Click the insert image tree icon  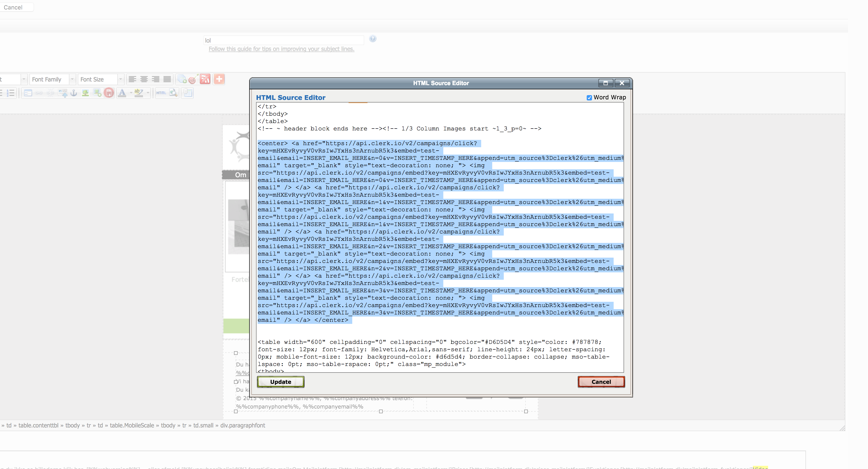click(x=86, y=93)
